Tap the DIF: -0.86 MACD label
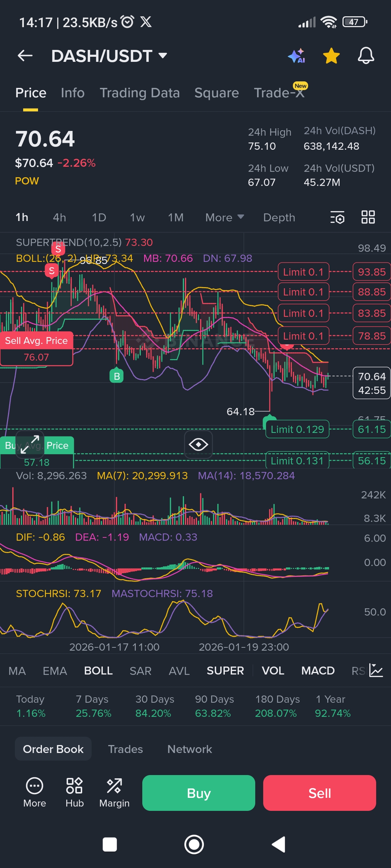The image size is (391, 868). point(40,537)
